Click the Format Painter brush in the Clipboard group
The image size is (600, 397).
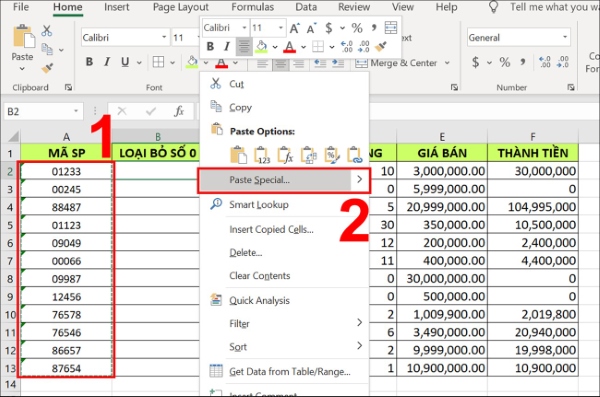click(47, 68)
